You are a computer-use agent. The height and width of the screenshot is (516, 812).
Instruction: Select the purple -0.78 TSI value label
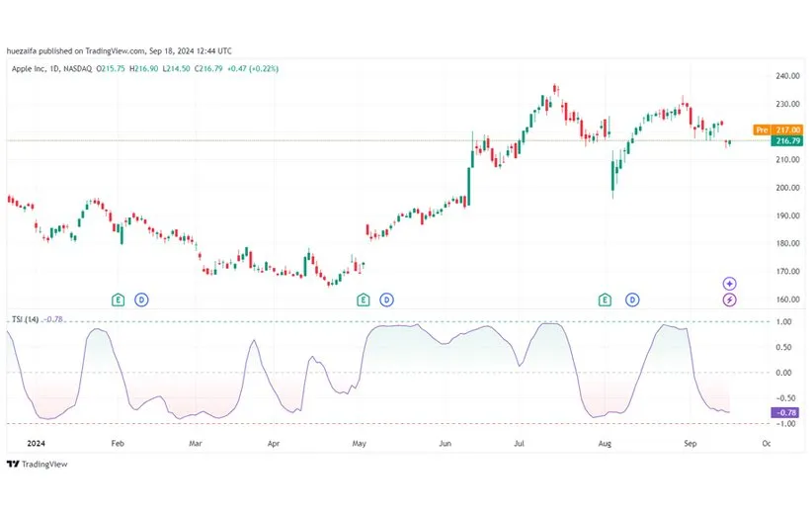point(787,412)
